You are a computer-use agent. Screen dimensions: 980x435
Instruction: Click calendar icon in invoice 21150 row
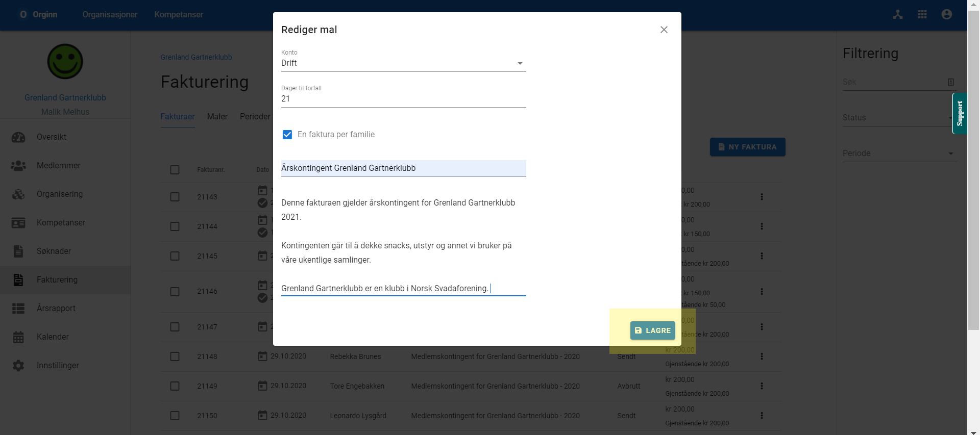(x=262, y=415)
